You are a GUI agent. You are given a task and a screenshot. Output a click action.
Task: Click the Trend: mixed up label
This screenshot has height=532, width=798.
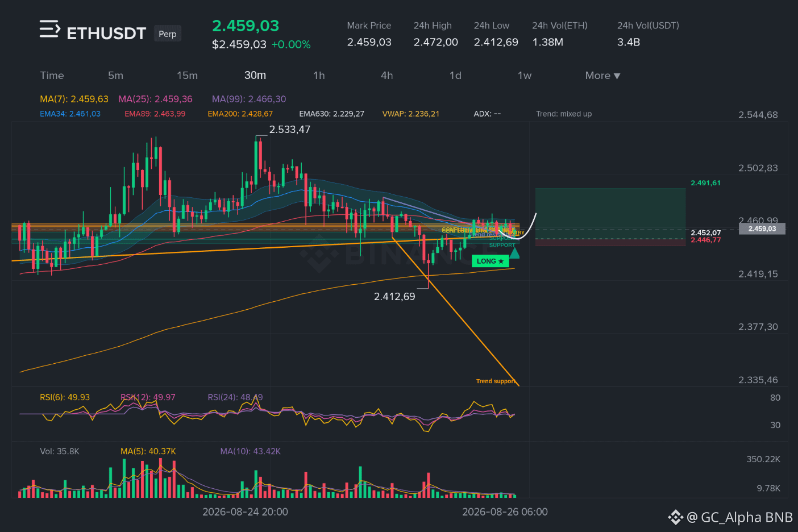564,114
